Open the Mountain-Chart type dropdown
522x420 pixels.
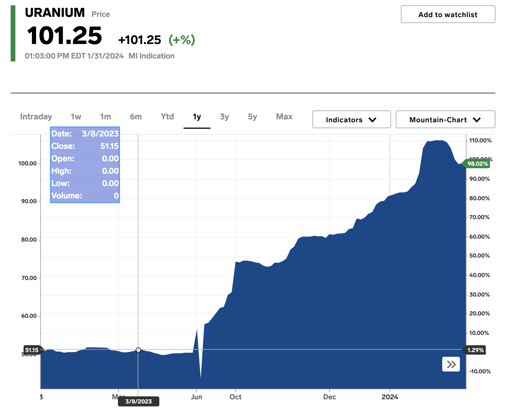445,119
